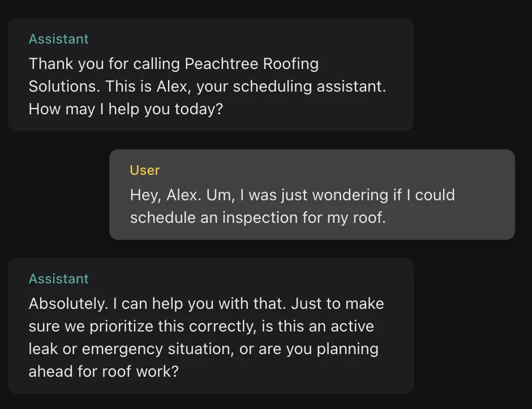Screen dimensions: 532x409
Task: Click the words "Peachtree Roofing"
Action: [x=252, y=64]
